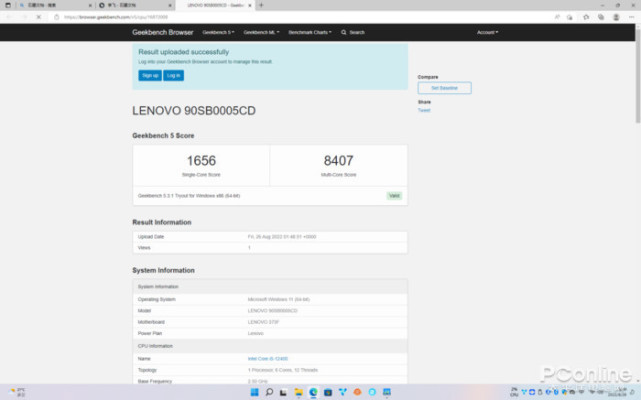The image size is (641, 400).
Task: Click the single-core score 1656
Action: [x=201, y=161]
